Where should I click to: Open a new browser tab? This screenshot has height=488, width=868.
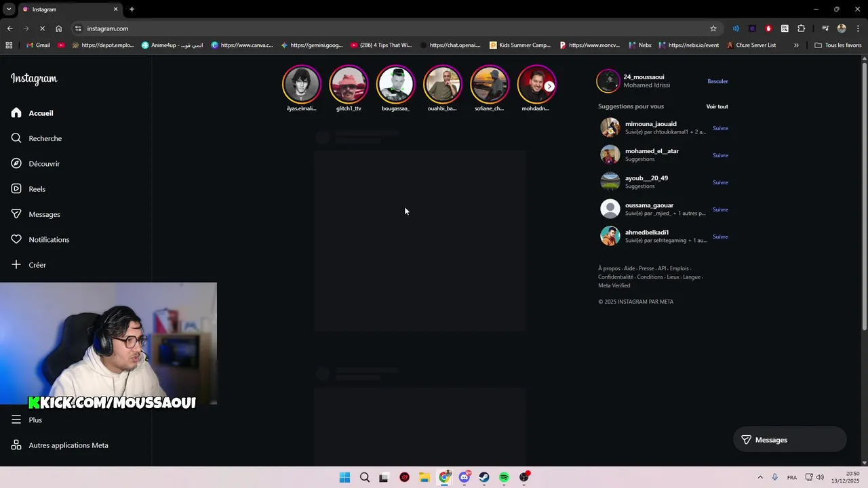coord(132,9)
